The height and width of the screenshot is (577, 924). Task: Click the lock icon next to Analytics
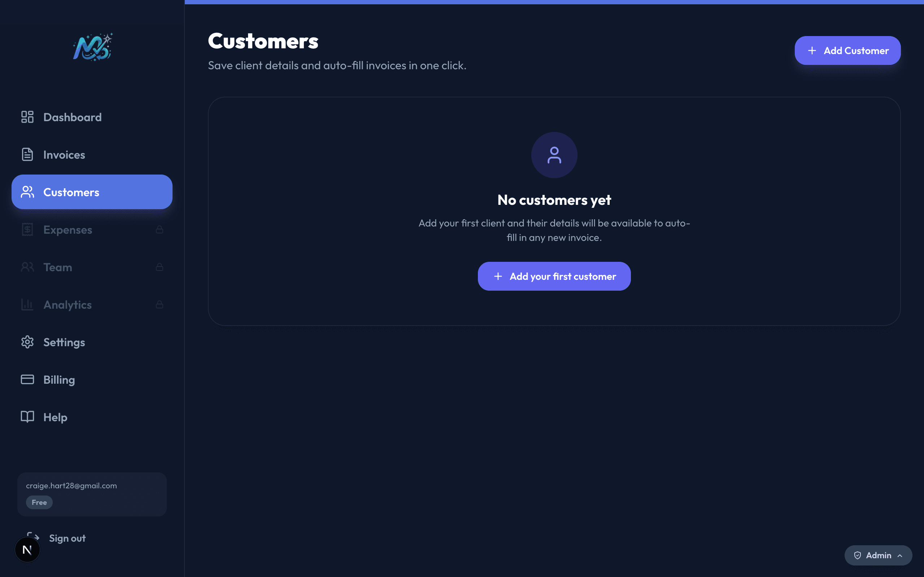tap(160, 304)
